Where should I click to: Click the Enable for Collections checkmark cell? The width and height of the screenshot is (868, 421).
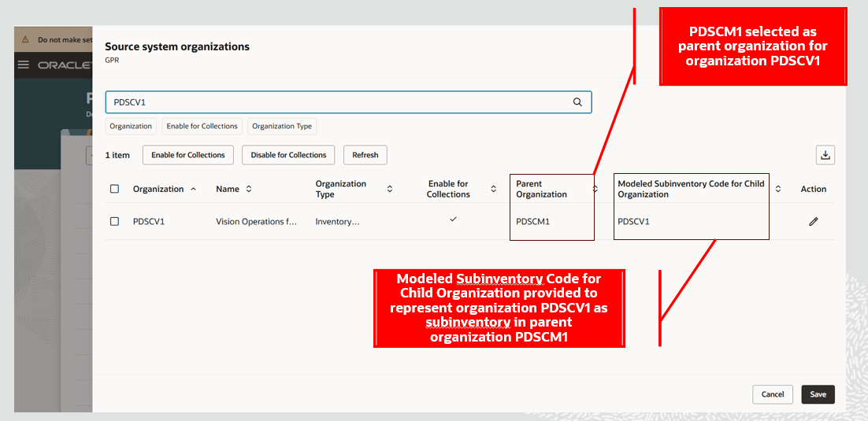(x=454, y=219)
